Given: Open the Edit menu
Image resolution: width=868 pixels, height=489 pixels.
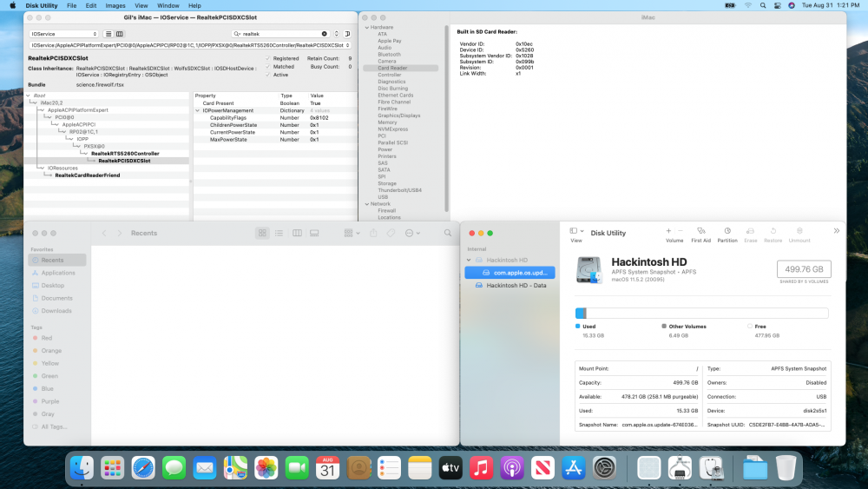Looking at the screenshot, I should (x=91, y=5).
